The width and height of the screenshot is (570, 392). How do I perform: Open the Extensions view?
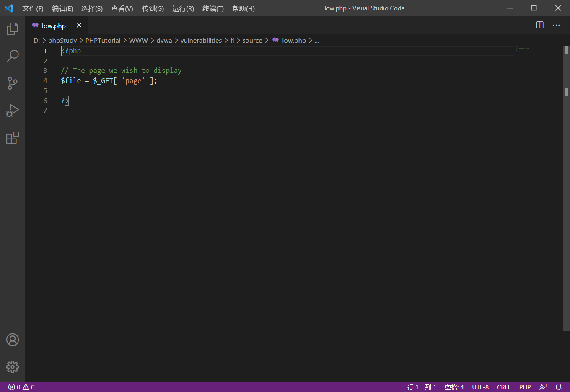point(13,138)
